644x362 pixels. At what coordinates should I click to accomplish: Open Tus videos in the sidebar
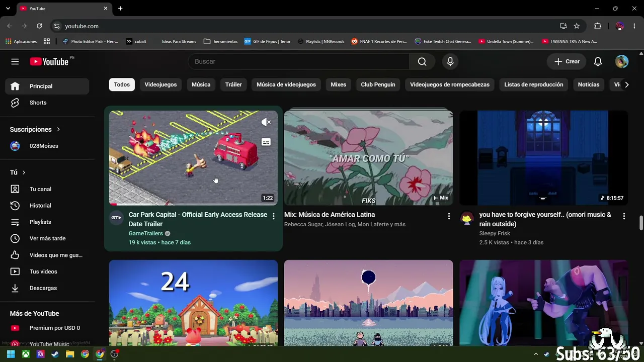(x=47, y=271)
